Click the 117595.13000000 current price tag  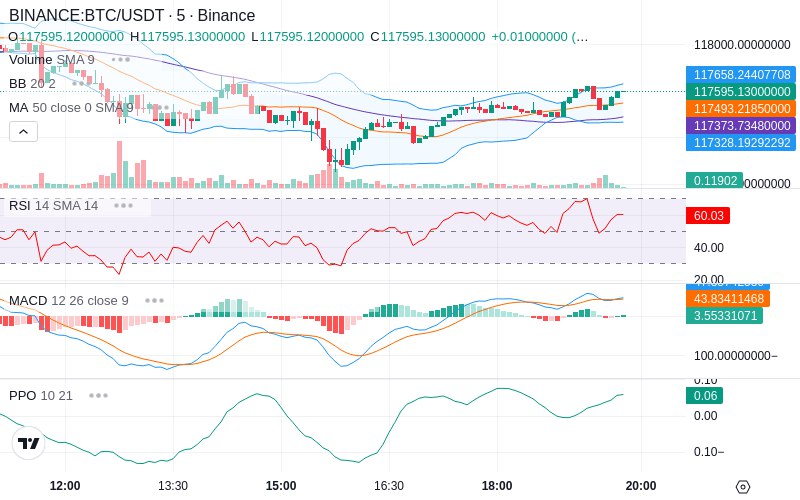tap(741, 91)
